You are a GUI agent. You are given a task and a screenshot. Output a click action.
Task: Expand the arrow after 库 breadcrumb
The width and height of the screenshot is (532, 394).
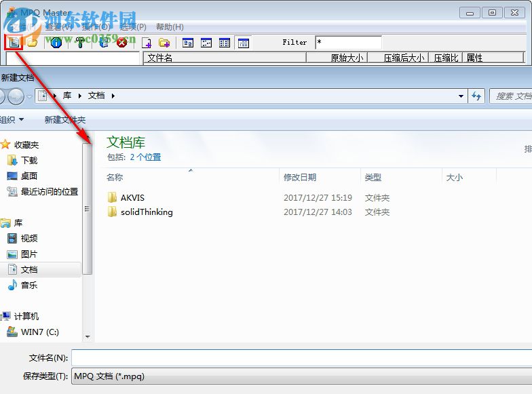tap(80, 96)
